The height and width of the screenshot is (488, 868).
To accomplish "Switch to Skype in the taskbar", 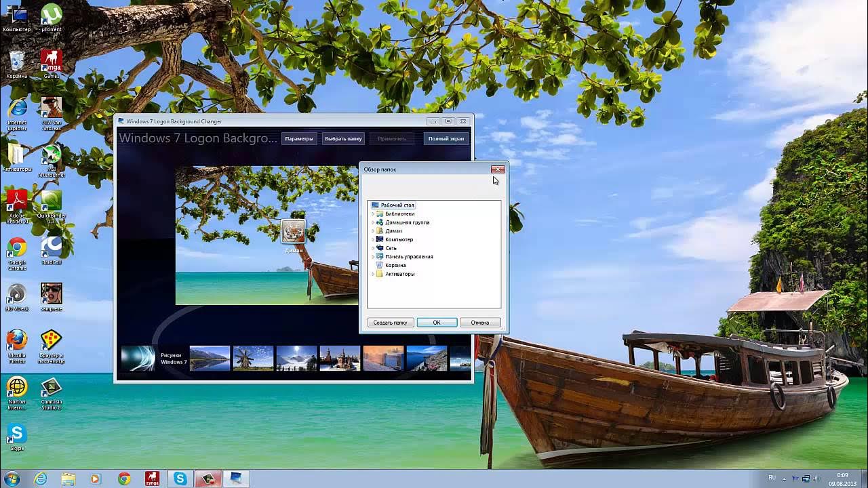I will pos(180,479).
